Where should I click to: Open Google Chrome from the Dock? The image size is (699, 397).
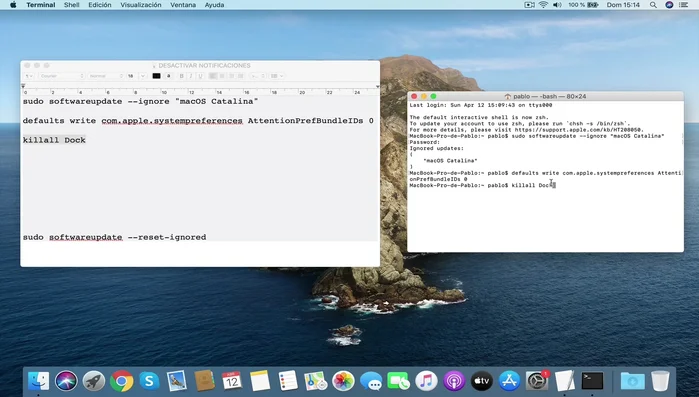121,381
